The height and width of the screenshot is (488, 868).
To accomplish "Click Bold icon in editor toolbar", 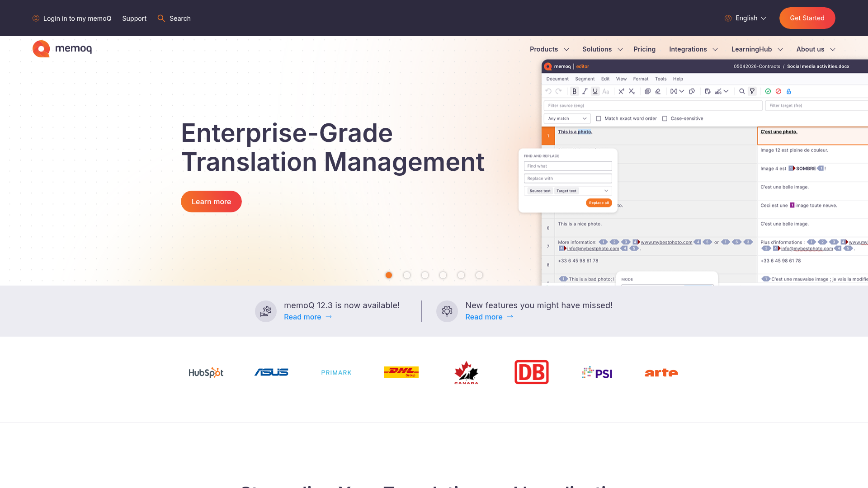I will [x=574, y=91].
